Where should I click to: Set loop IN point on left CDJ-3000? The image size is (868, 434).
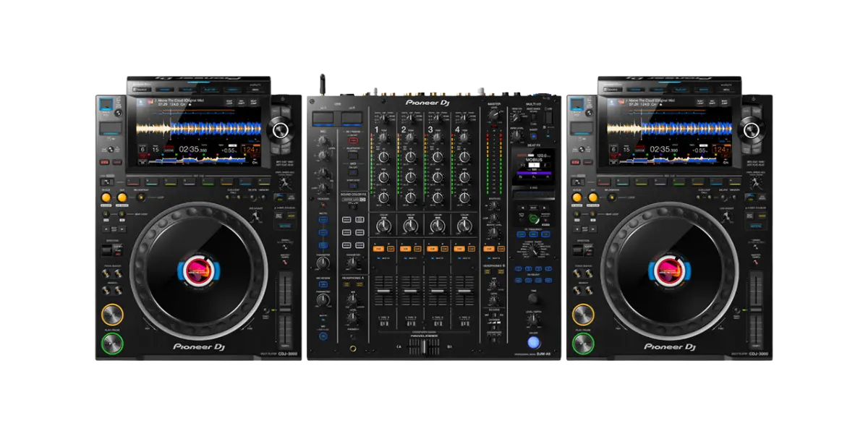point(106,197)
